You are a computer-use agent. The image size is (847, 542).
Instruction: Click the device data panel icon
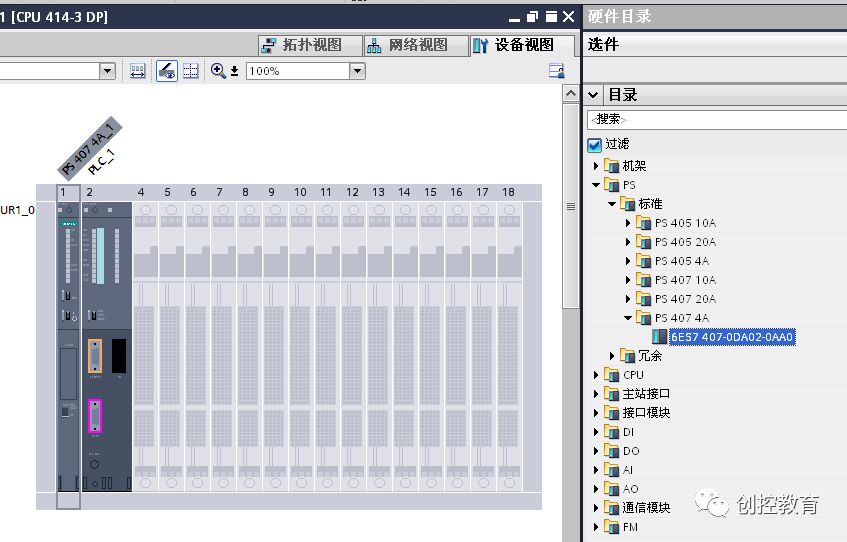[x=556, y=71]
